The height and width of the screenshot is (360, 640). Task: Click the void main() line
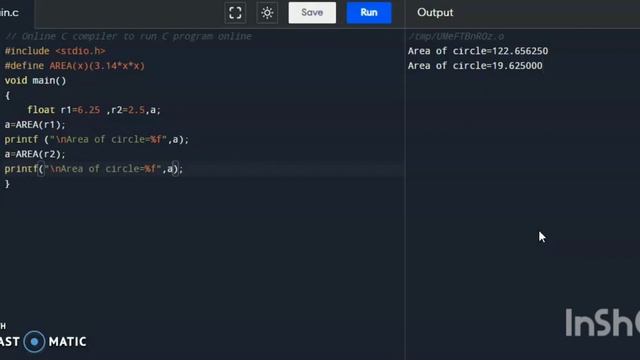click(x=36, y=80)
